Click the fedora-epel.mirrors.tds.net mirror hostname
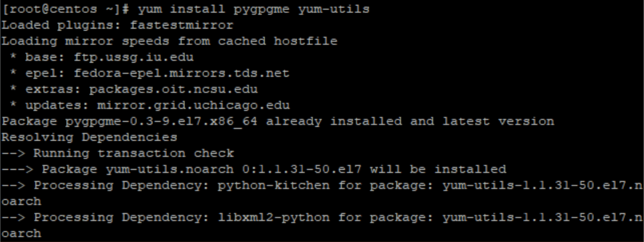 point(182,73)
